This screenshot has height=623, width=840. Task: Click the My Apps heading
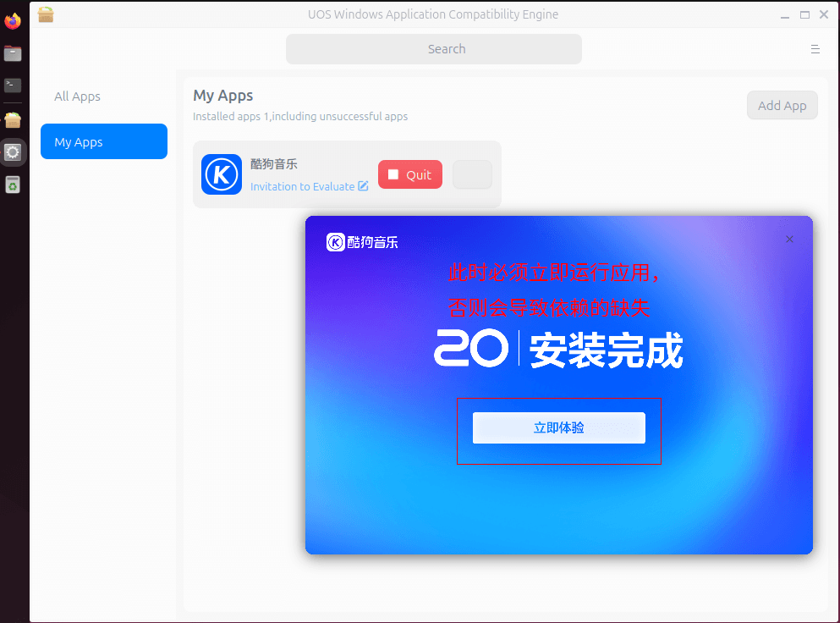222,96
